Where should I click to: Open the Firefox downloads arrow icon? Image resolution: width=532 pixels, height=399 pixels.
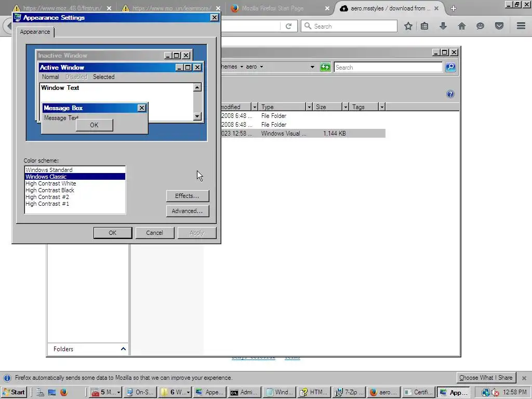point(443,26)
